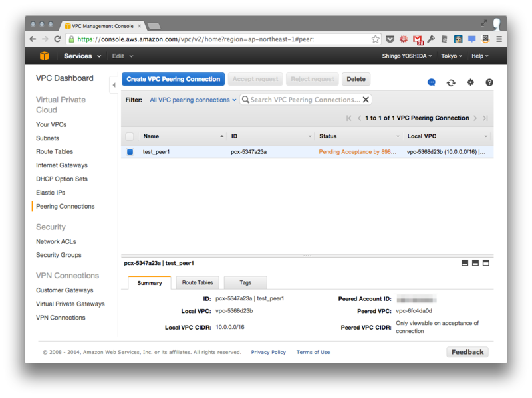Switch to the Summary tab

click(150, 283)
